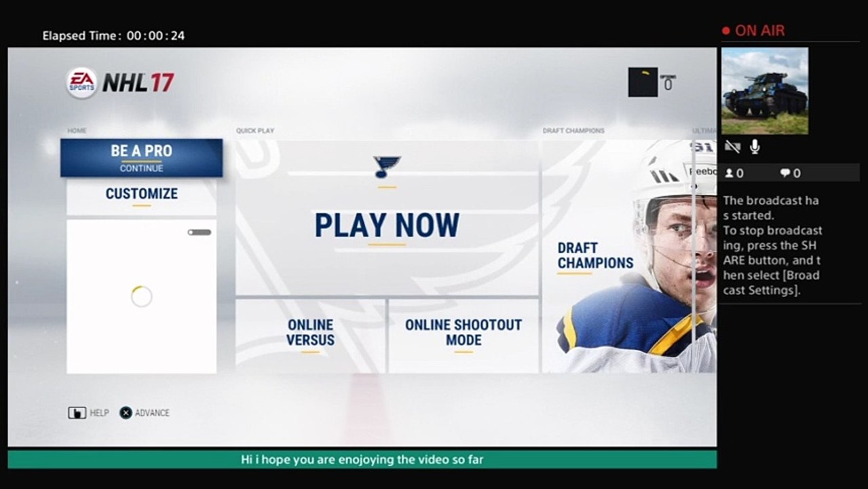868x489 pixels.
Task: Open the ONLINE VERSUS tile
Action: (310, 336)
